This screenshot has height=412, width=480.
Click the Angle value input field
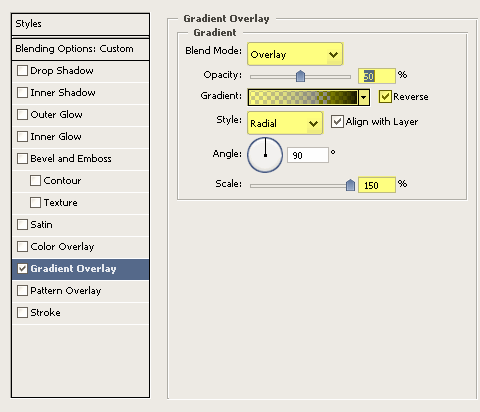(308, 155)
